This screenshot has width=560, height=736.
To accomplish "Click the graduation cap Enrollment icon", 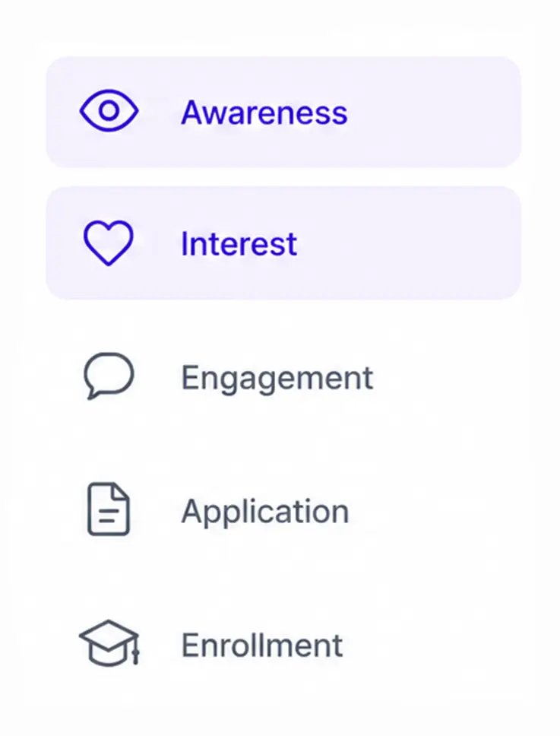I will pos(109,642).
